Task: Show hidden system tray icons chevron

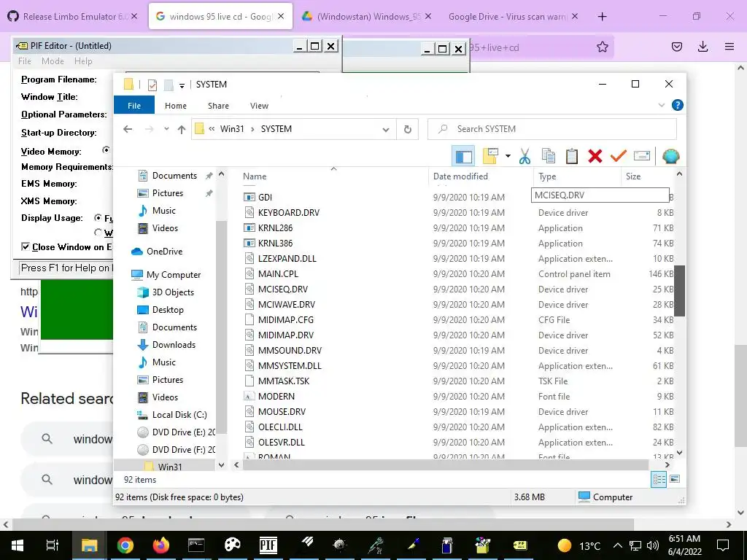Action: pos(617,545)
